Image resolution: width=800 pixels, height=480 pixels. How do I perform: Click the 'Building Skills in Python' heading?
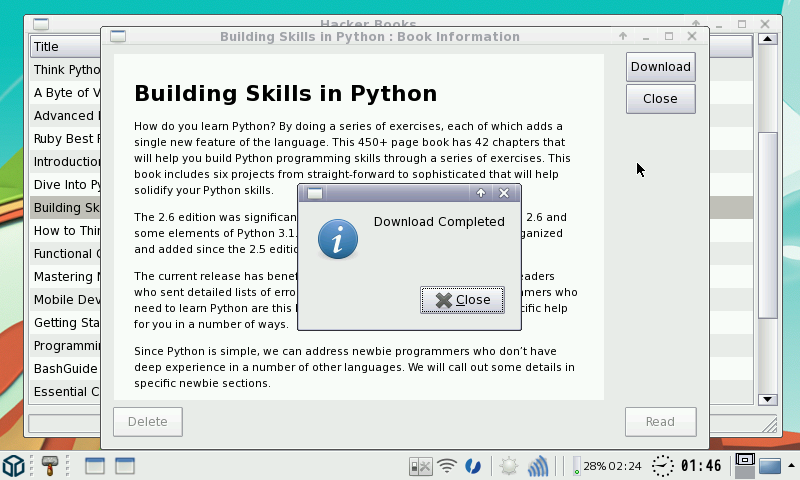tap(285, 93)
